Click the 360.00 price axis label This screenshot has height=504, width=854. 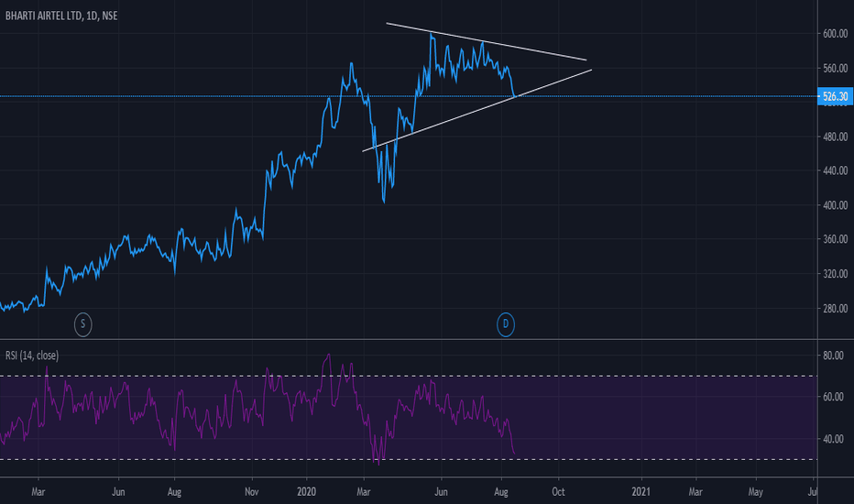coord(835,239)
